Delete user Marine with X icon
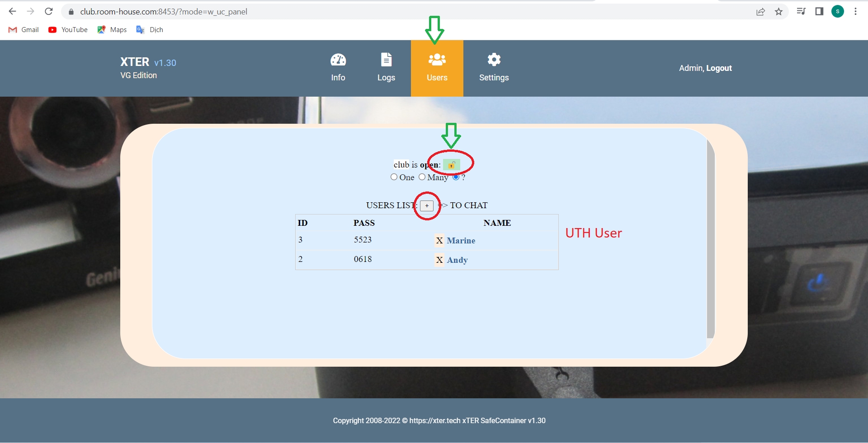Image resolution: width=868 pixels, height=443 pixels. coord(439,241)
